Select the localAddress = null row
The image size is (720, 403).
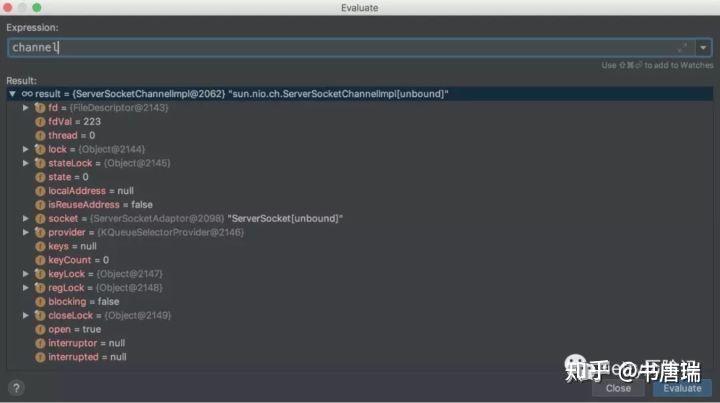[360, 191]
